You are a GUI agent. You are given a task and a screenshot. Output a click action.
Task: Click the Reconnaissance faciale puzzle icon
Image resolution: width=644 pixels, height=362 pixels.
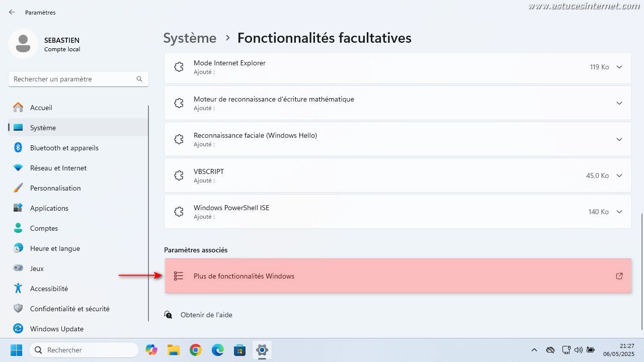179,139
